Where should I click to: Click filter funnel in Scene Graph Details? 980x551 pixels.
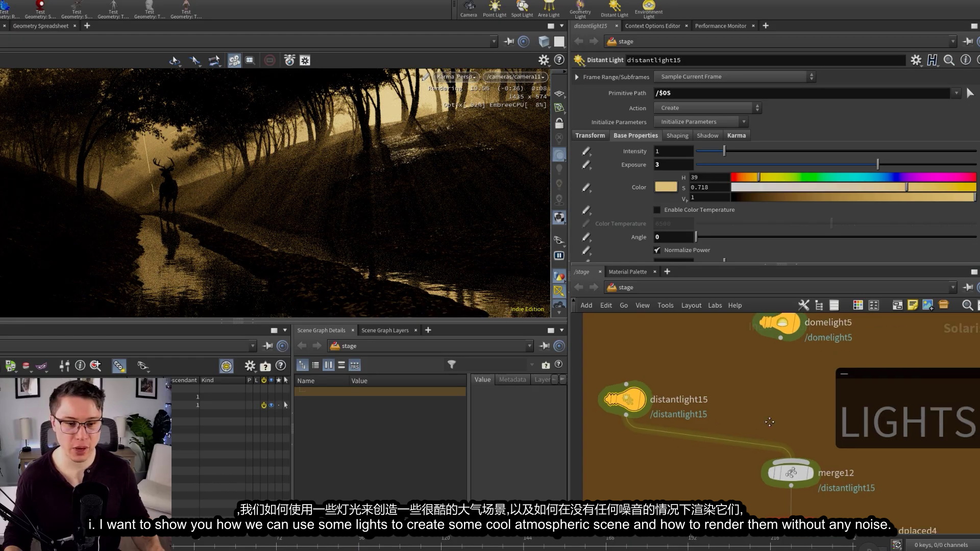point(451,364)
